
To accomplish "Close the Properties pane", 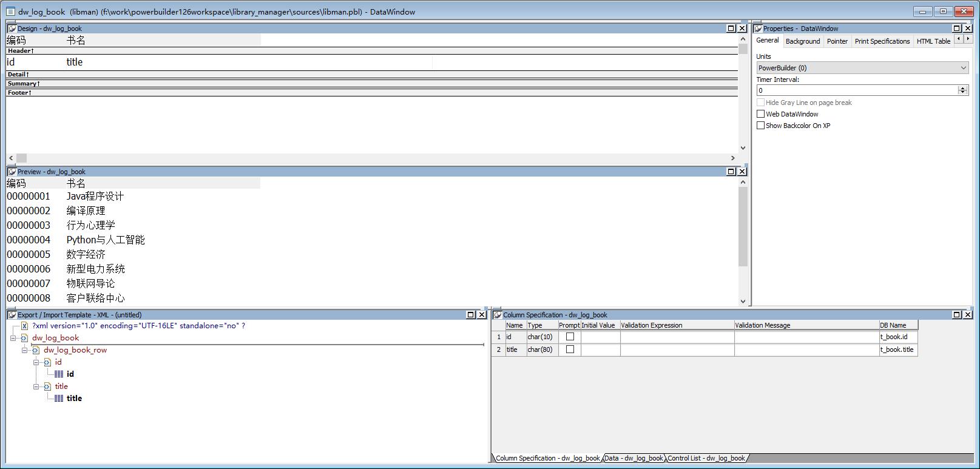I will pos(968,29).
